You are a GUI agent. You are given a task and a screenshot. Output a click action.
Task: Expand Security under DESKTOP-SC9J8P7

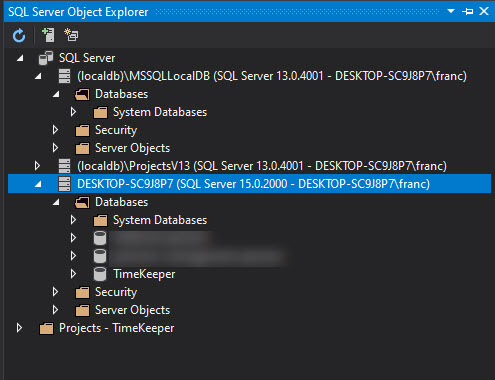pos(56,292)
